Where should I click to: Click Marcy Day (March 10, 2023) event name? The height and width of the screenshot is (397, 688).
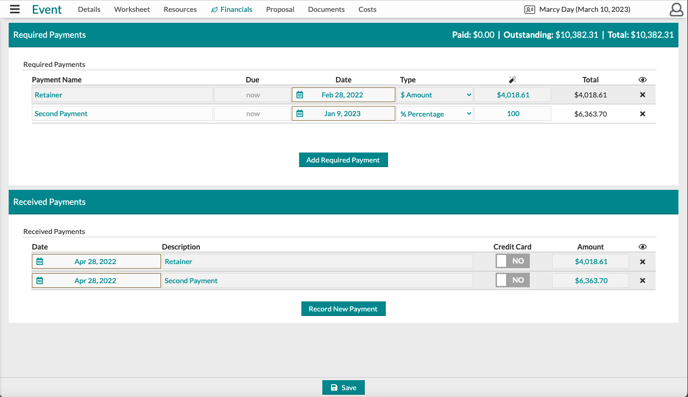(584, 9)
